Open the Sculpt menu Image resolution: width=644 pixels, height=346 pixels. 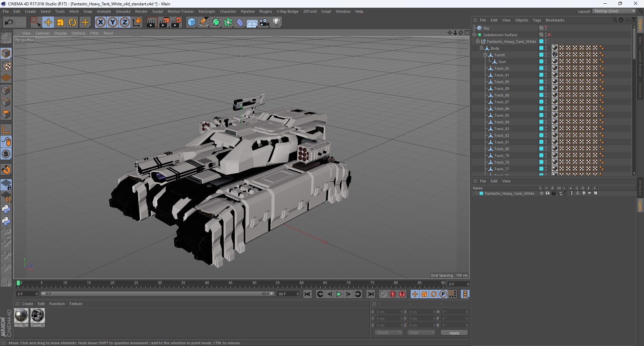coord(157,11)
